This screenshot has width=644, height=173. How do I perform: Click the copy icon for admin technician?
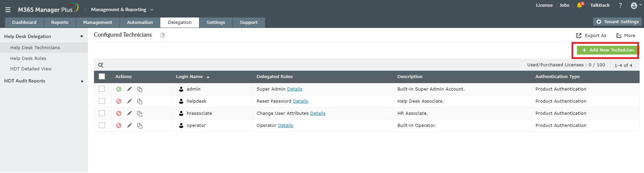(x=140, y=89)
